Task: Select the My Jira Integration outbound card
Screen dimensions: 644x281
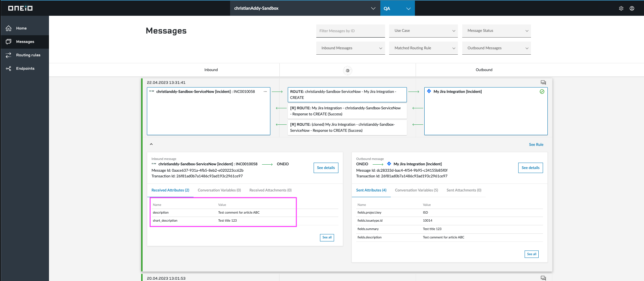Action: click(x=486, y=111)
